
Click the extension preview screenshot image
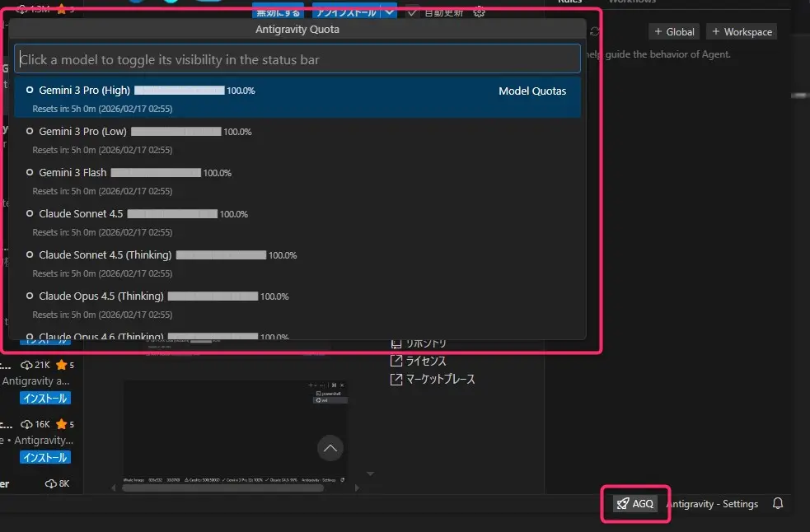click(236, 432)
